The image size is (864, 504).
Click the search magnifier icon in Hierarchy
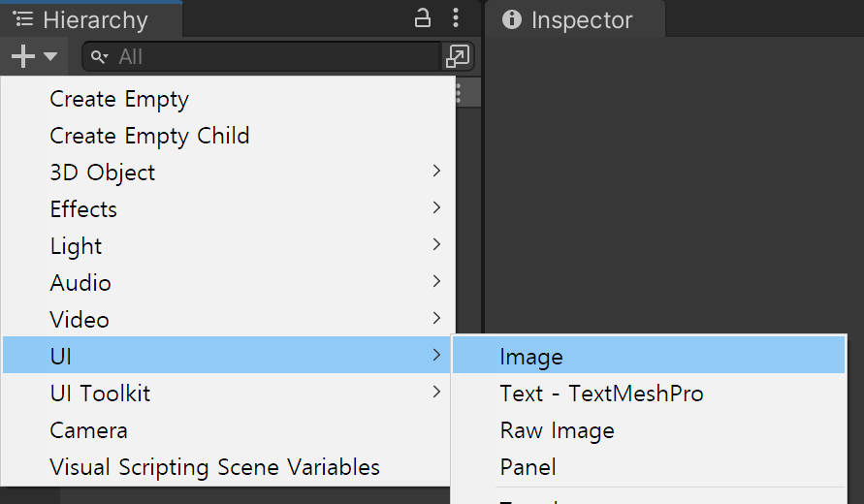point(99,57)
